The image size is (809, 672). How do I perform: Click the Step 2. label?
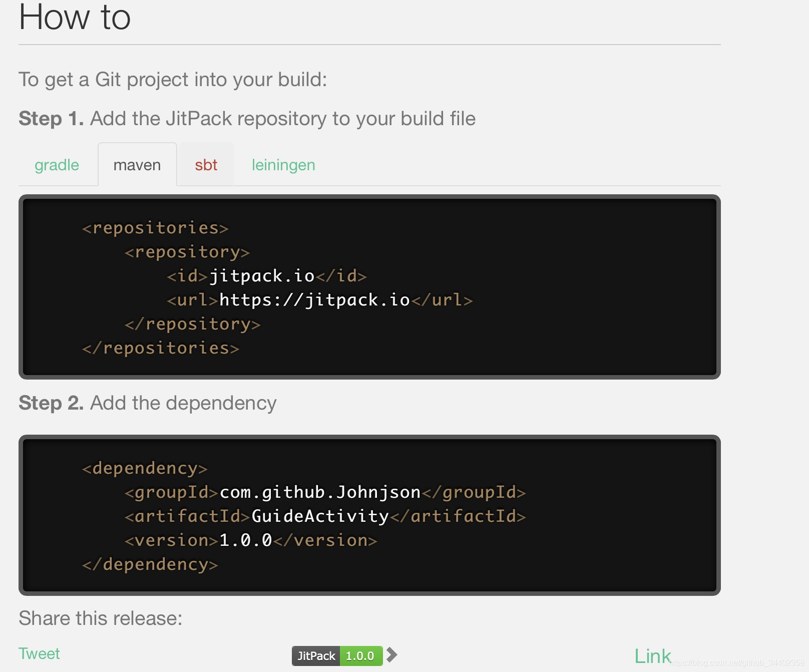(51, 403)
